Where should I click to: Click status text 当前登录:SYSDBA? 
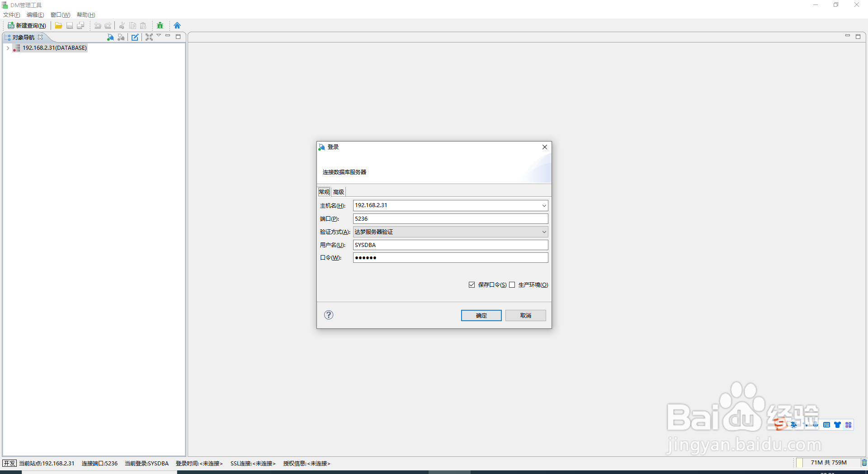146,463
